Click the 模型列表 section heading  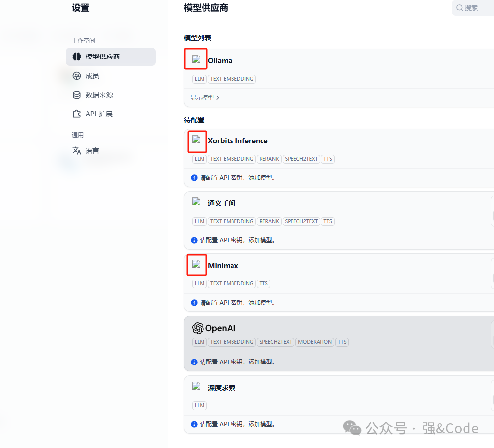coord(198,38)
